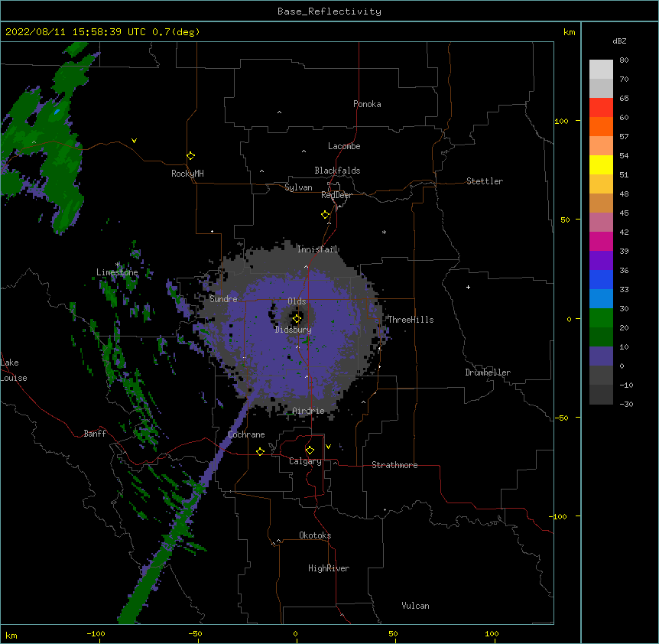Click the yellow diamond marker south of RedDeer
This screenshot has height=644, width=659.
pyautogui.click(x=326, y=215)
